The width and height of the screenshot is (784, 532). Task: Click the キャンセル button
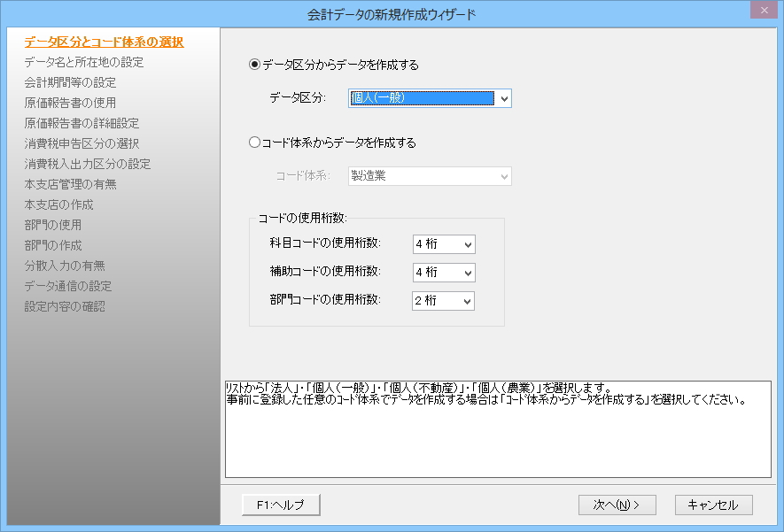point(713,505)
